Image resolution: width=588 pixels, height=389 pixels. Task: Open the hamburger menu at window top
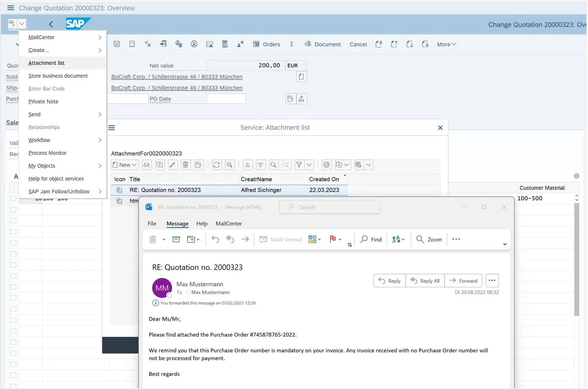click(10, 8)
